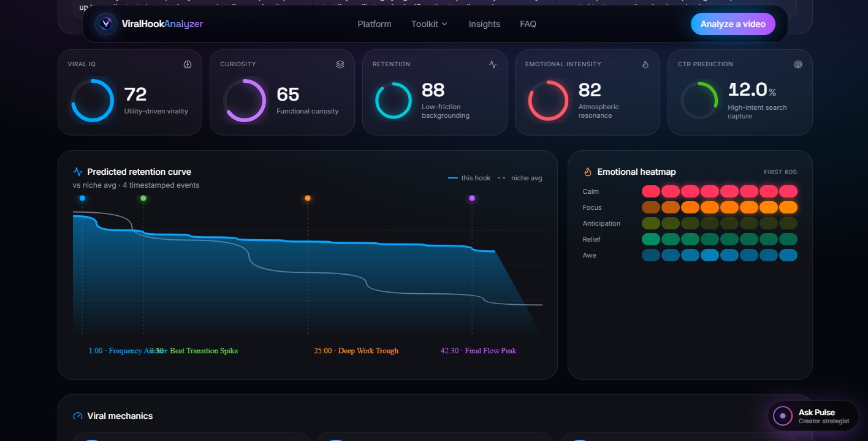Click the pulse icon beside Predicted retention curve
The image size is (868, 441).
78,172
